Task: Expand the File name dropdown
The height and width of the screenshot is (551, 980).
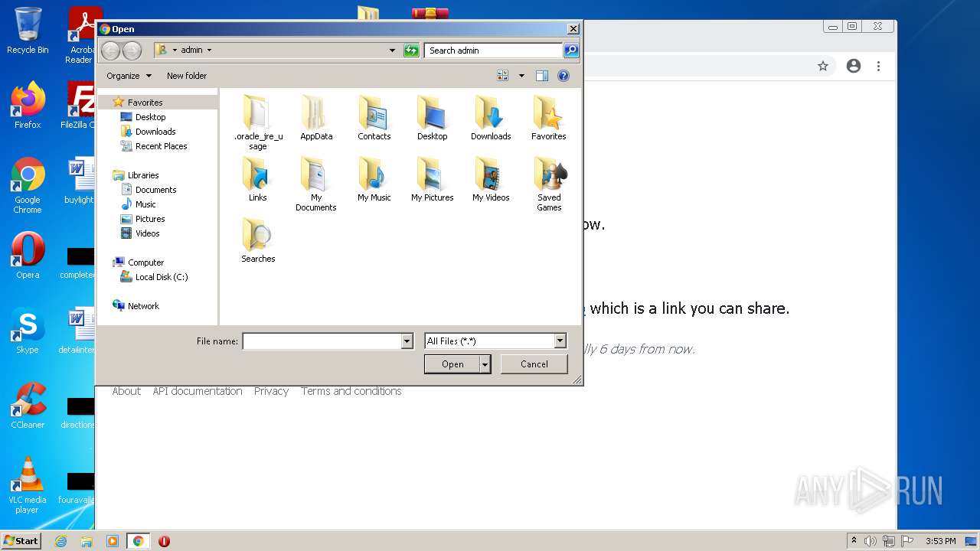Action: [x=407, y=341]
